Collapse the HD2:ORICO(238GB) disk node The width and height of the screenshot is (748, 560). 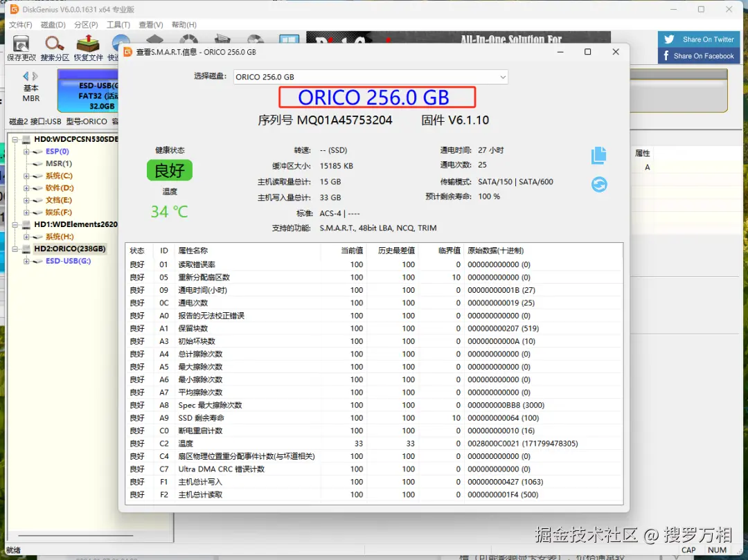pyautogui.click(x=15, y=249)
